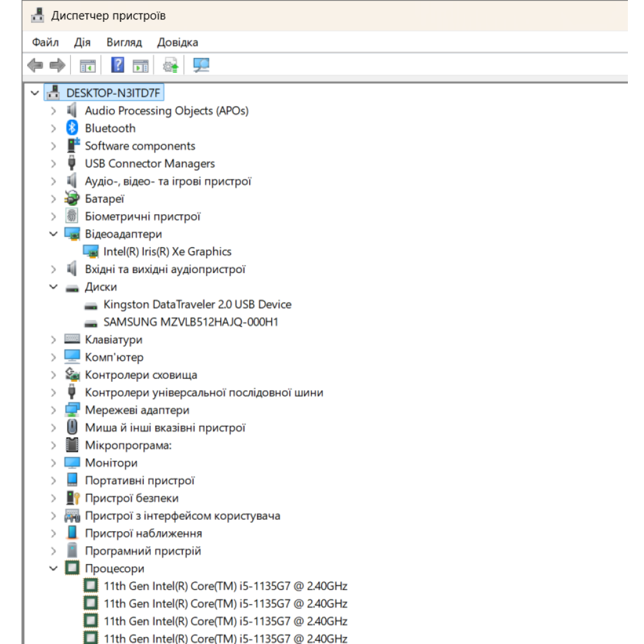Click the Батареї battery category icon
Image resolution: width=644 pixels, height=644 pixels.
click(72, 199)
